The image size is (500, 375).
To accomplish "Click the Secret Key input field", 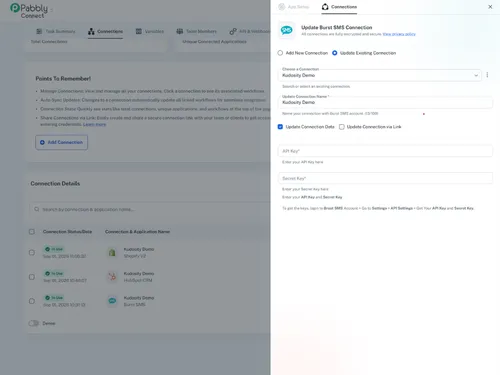I will 385,178.
